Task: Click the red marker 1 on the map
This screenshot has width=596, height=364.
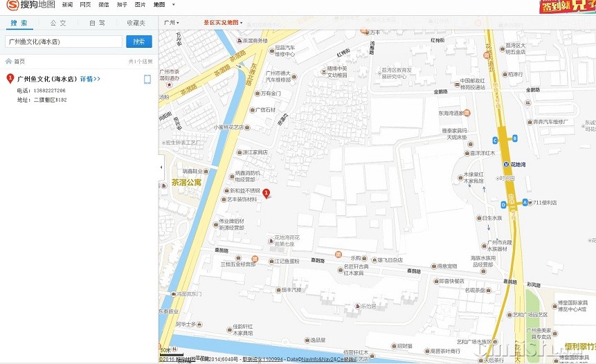Action: click(266, 194)
